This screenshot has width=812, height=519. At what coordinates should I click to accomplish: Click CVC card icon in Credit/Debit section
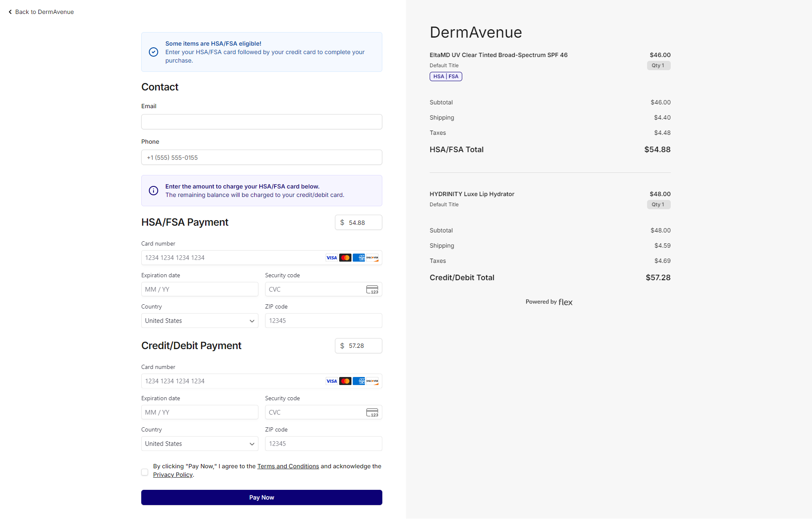point(372,412)
